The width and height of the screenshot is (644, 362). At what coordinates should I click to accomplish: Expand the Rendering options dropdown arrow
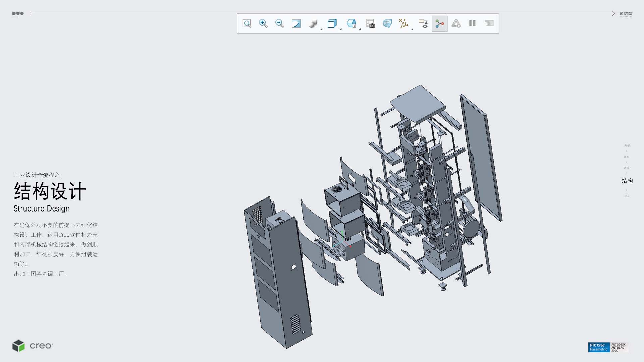[321, 29]
